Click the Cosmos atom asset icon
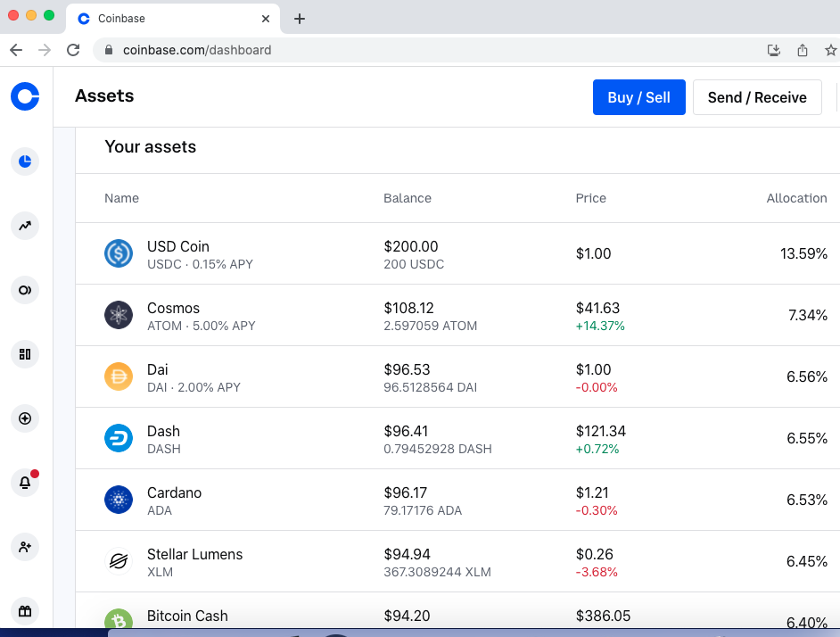This screenshot has height=637, width=840. [119, 315]
